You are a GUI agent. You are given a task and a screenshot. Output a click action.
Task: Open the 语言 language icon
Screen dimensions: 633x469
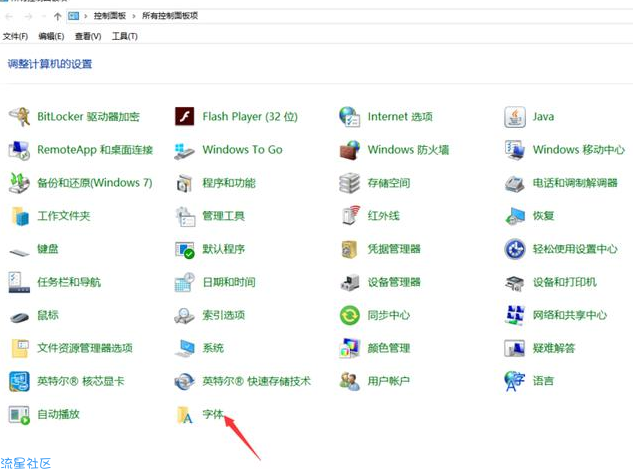(515, 381)
